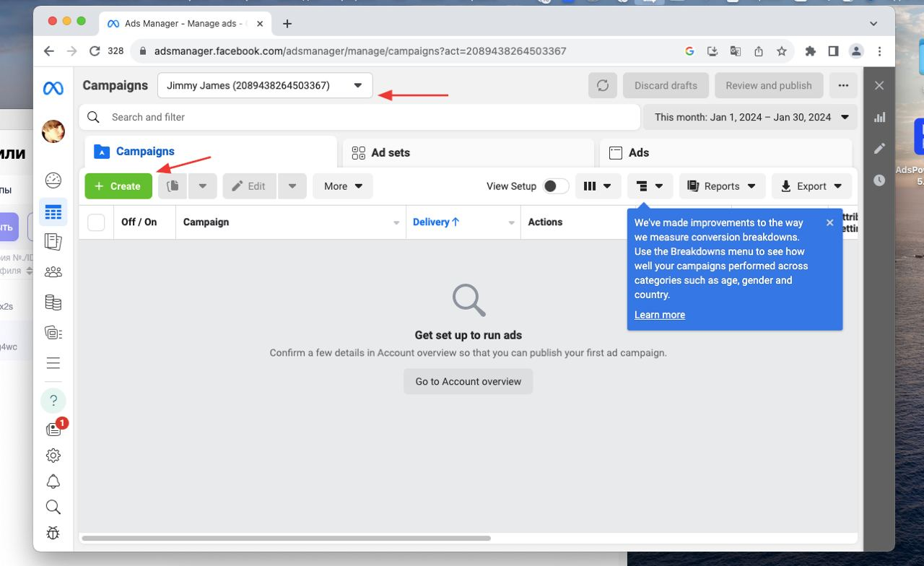Open Campaign column header dropdown arrow

tap(396, 222)
